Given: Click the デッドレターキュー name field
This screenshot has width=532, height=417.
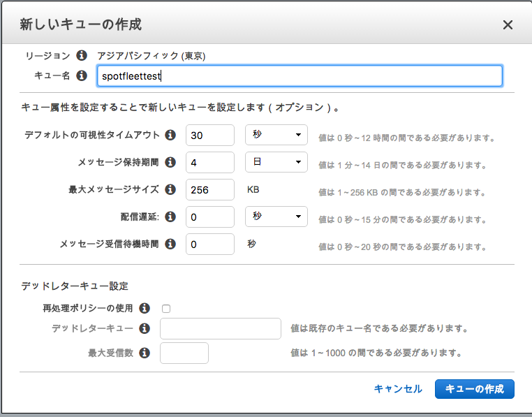Looking at the screenshot, I should pyautogui.click(x=221, y=328).
